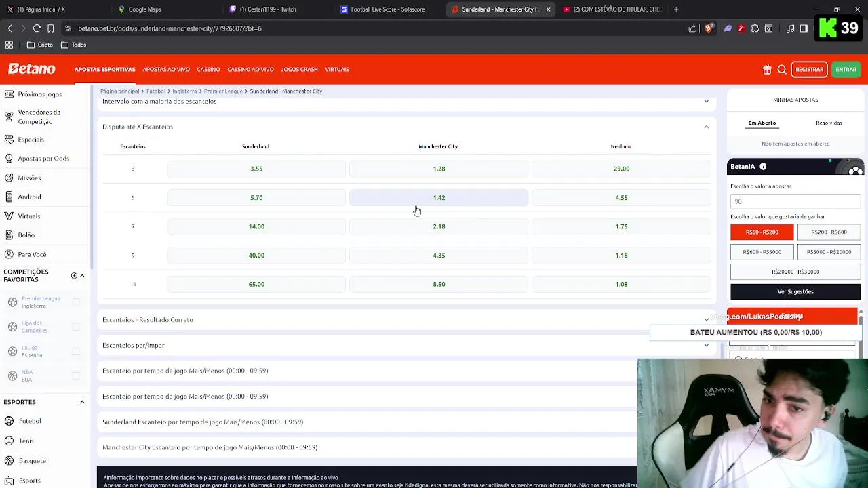868x488 pixels.
Task: Open the search magnifier in Betano header
Action: tap(782, 69)
